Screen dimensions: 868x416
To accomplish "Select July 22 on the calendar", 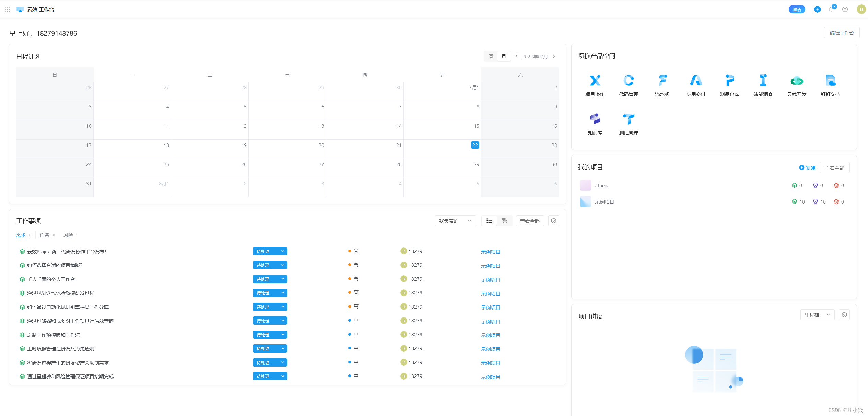I will point(475,145).
